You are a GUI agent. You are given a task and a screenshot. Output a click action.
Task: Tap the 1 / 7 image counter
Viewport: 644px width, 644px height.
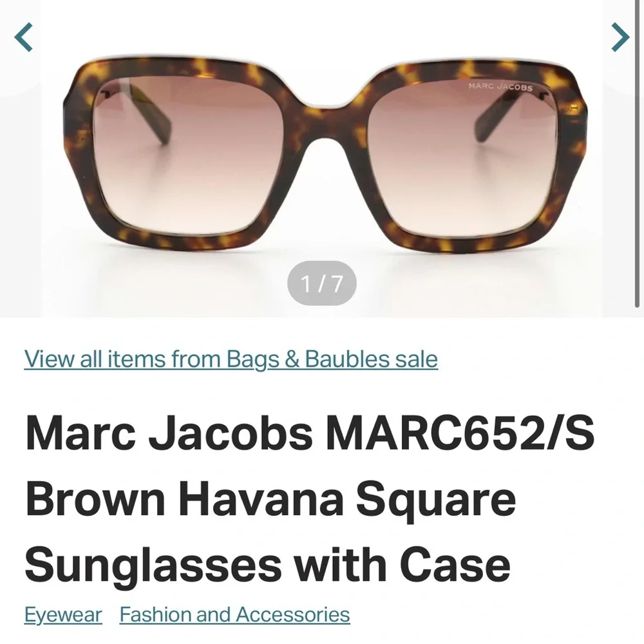pyautogui.click(x=322, y=283)
